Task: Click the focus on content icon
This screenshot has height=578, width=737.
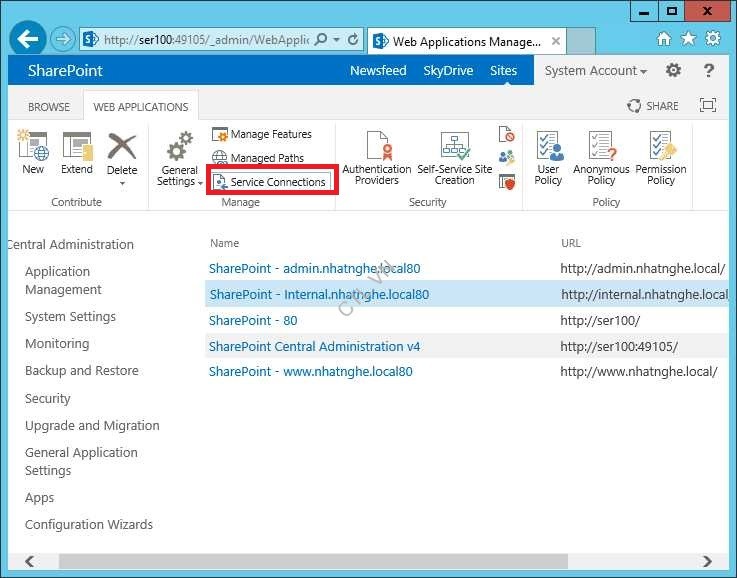Action: 708,105
